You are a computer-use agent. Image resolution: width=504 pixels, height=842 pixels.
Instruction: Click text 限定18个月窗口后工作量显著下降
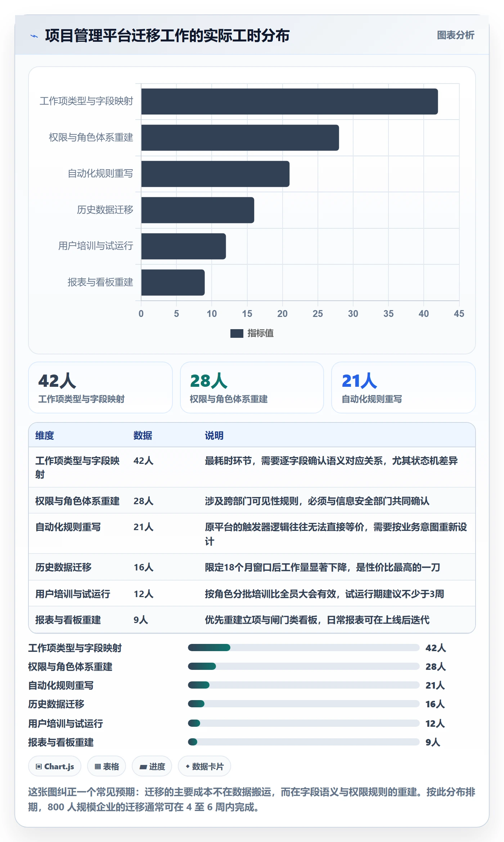click(276, 567)
